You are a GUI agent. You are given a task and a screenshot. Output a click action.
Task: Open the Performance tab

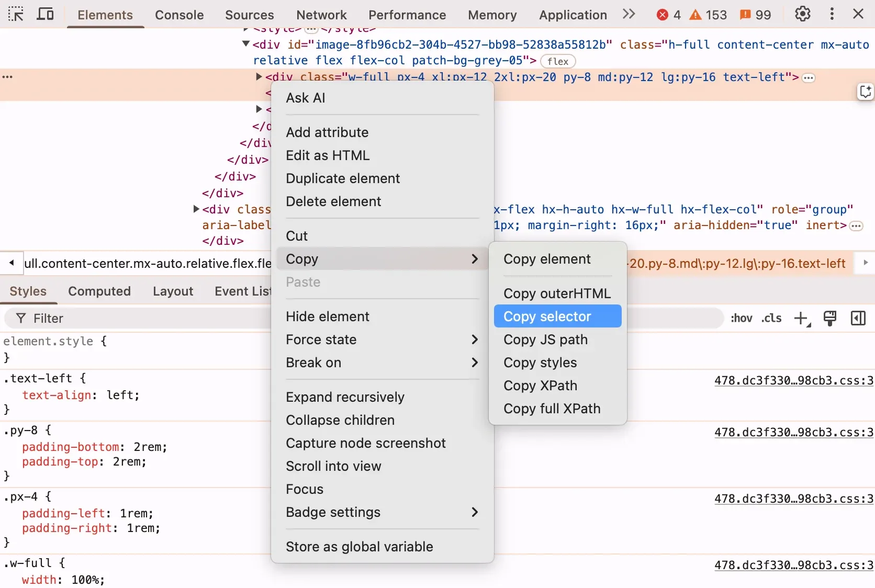[407, 15]
